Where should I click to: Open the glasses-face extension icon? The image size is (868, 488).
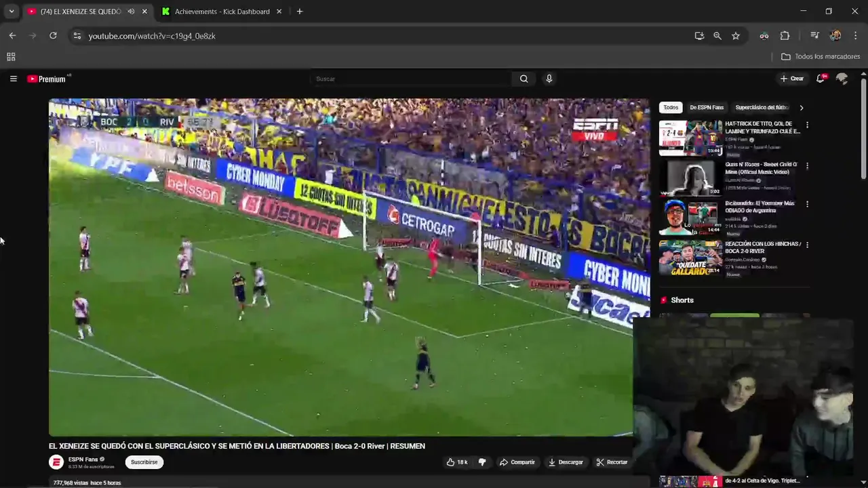pos(764,36)
